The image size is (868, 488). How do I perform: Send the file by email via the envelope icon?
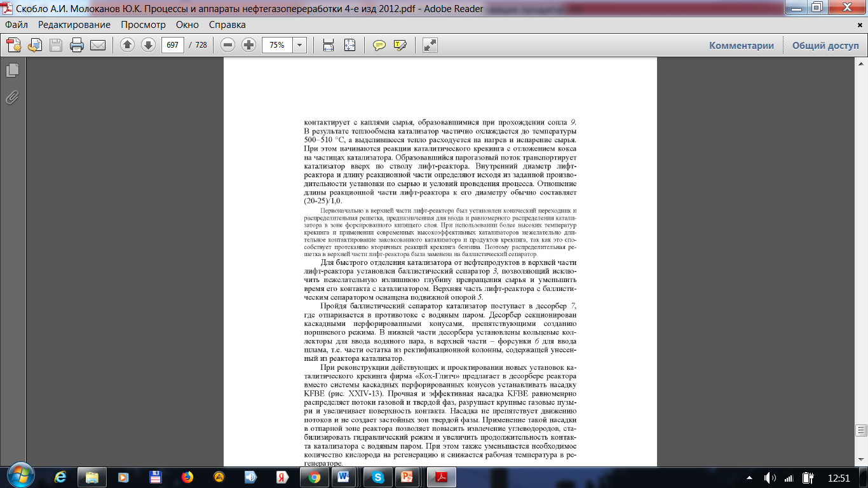97,45
